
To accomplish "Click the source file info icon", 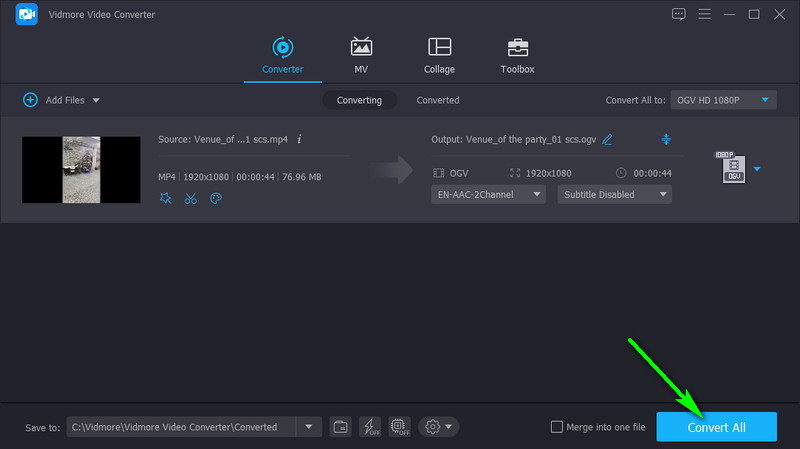I will [x=299, y=139].
